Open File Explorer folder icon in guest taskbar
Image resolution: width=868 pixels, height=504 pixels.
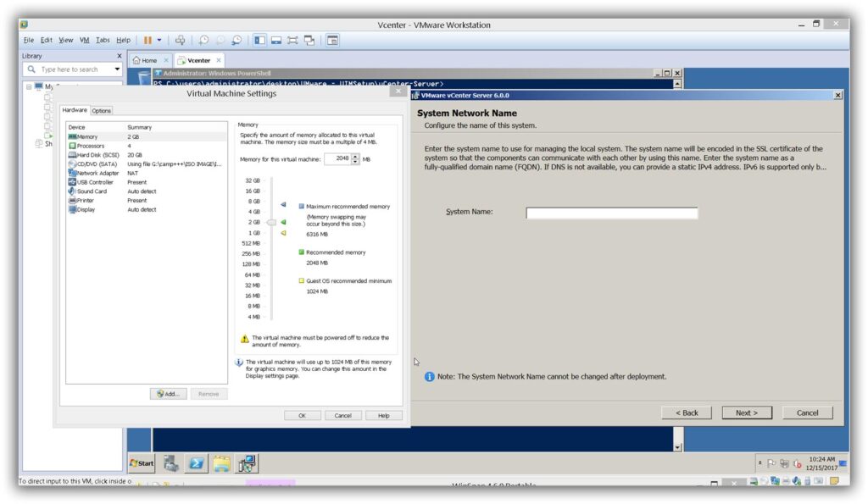(x=221, y=462)
